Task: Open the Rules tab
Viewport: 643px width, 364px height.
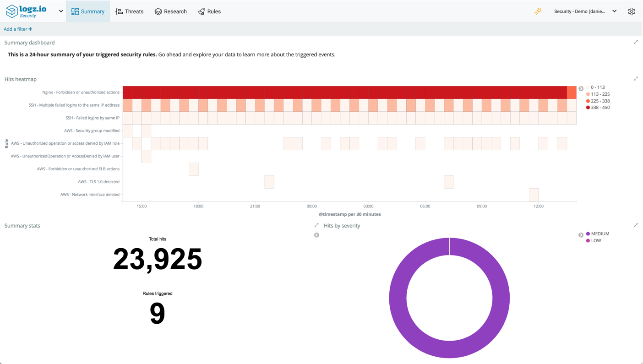Action: pyautogui.click(x=210, y=11)
